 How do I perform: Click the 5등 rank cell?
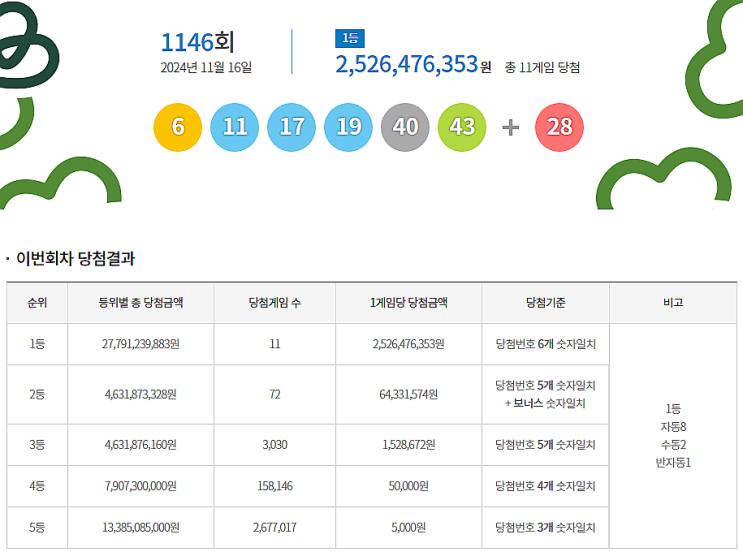click(37, 528)
